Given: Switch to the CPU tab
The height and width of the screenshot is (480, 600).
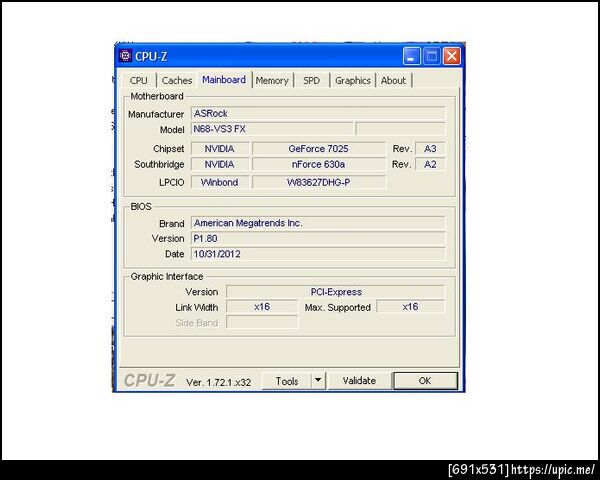Looking at the screenshot, I should tap(138, 80).
